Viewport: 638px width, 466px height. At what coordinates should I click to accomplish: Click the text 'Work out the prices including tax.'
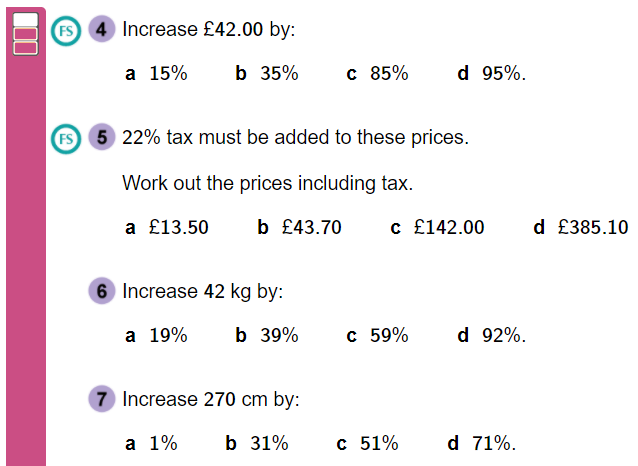[268, 183]
